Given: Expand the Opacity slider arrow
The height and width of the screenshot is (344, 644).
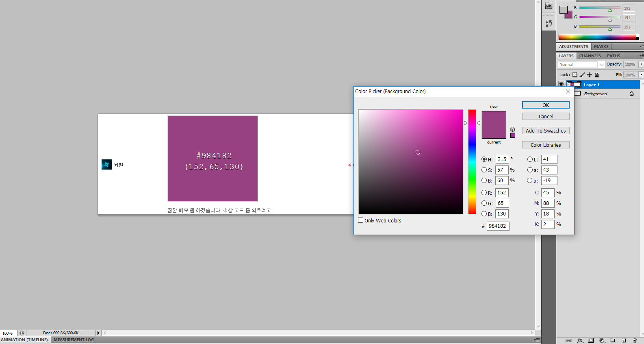Looking at the screenshot, I should 641,64.
